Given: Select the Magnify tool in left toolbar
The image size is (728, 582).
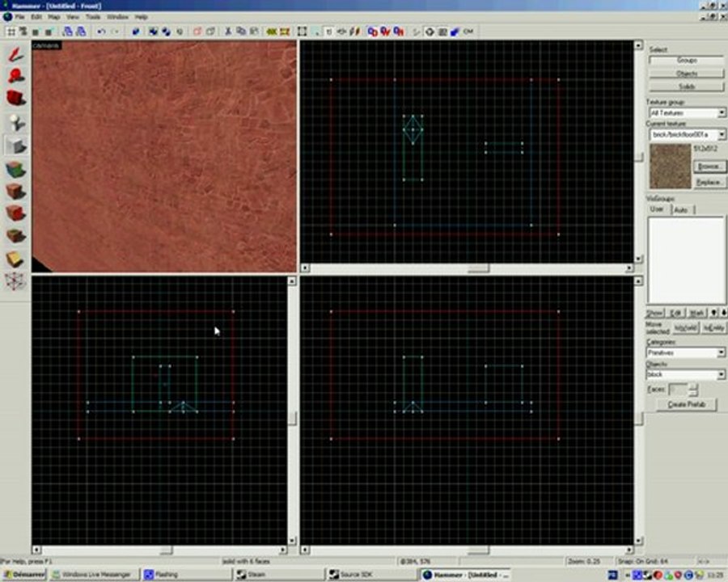Looking at the screenshot, I should pyautogui.click(x=15, y=75).
